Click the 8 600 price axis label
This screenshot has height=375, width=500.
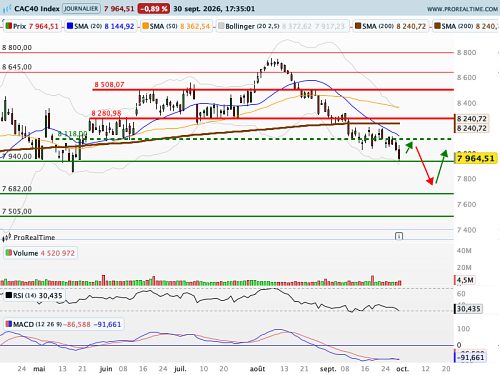click(467, 78)
